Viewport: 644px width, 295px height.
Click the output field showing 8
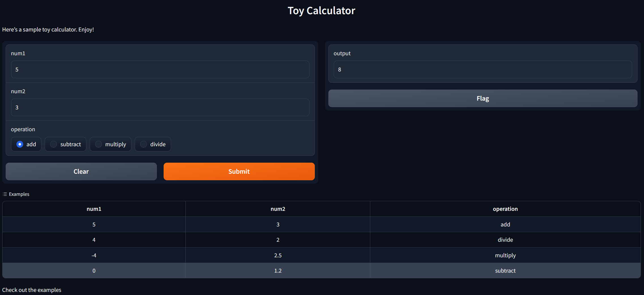tap(483, 69)
